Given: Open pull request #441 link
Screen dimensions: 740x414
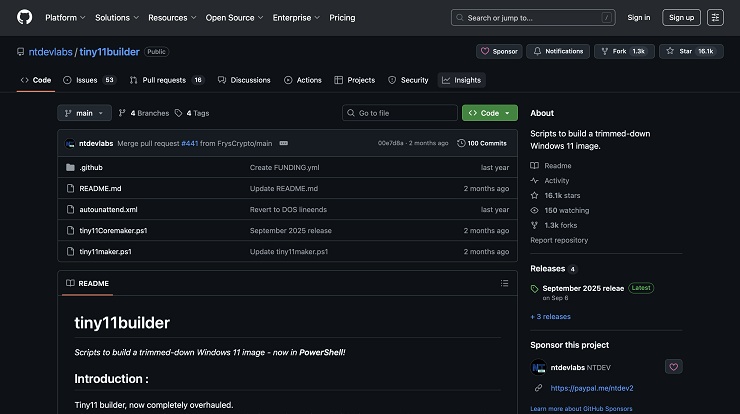Looking at the screenshot, I should (190, 144).
